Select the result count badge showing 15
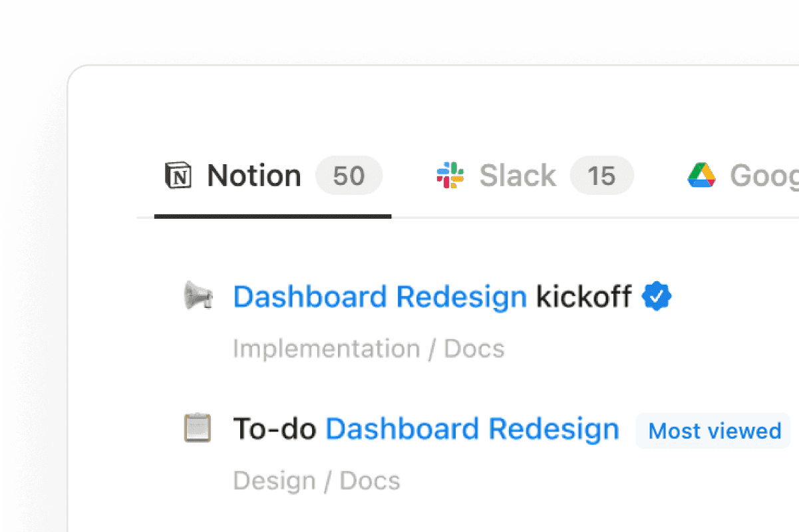Image resolution: width=799 pixels, height=532 pixels. coord(602,175)
